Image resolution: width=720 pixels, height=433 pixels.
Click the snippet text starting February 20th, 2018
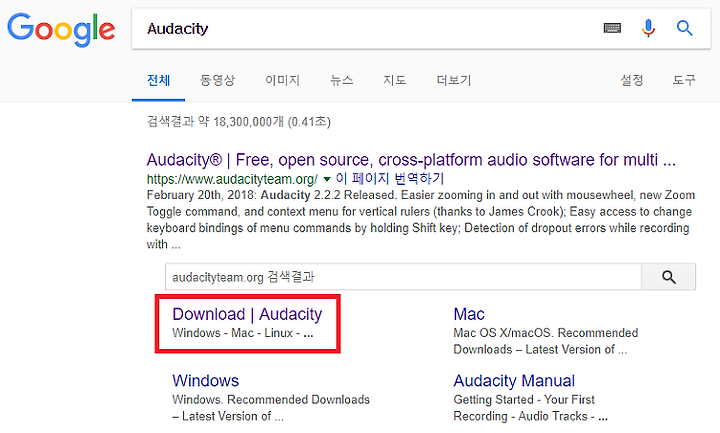click(x=421, y=219)
